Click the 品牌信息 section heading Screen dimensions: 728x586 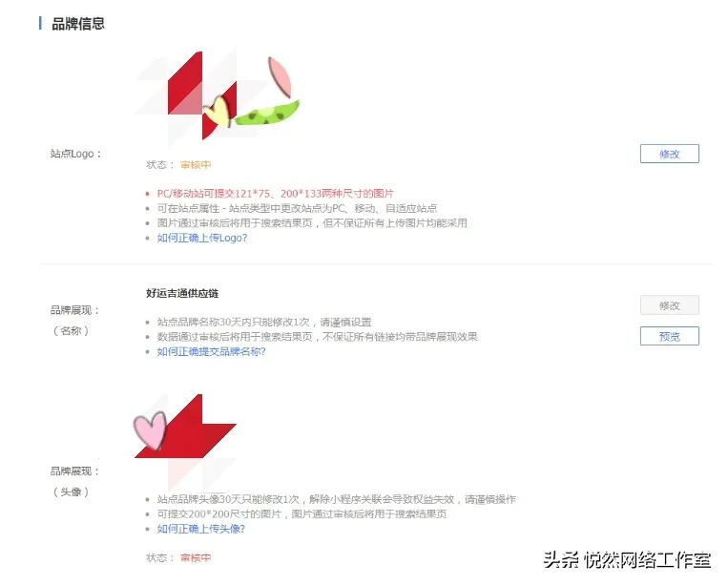coord(78,24)
